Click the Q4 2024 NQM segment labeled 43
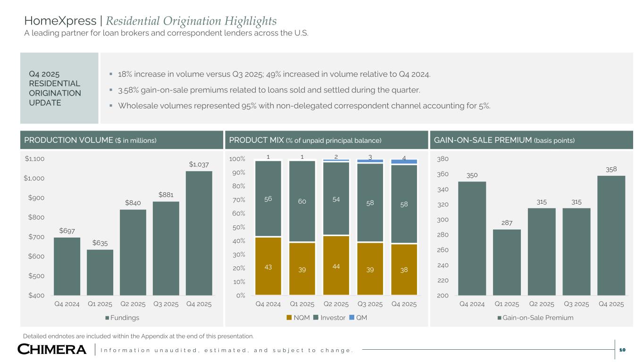Screen dimensions: 644x362 click(x=268, y=266)
